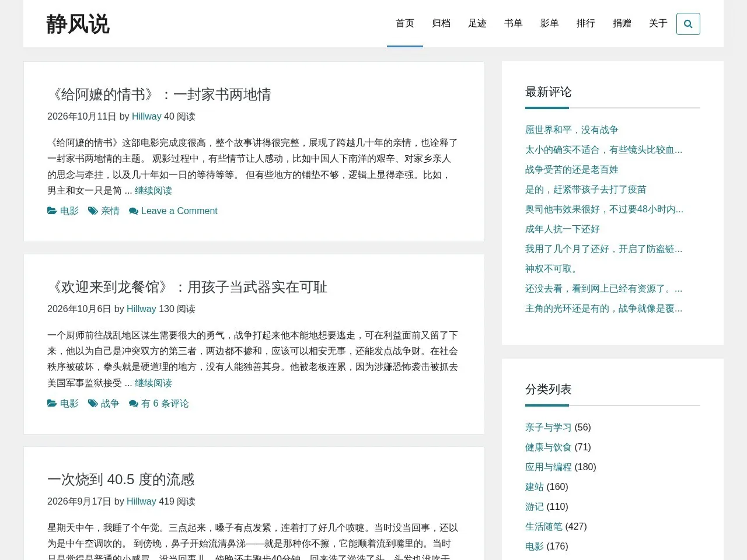Open recent comment 奥司他韦效果很好
This screenshot has width=747, height=560.
click(604, 209)
